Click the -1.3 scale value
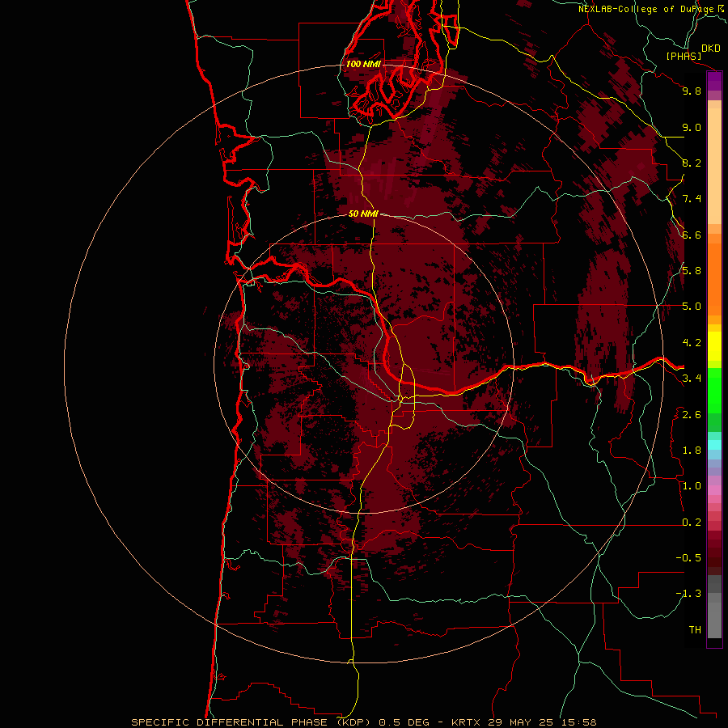Viewport: 728px width, 728px height. [x=688, y=594]
